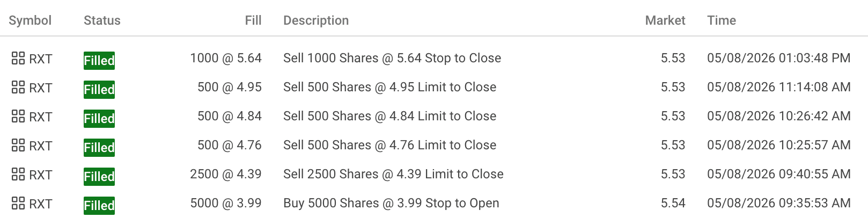Screen dimensions: 868x217
Task: Click grid icon on the 4.84 limit order row
Action: pos(18,116)
